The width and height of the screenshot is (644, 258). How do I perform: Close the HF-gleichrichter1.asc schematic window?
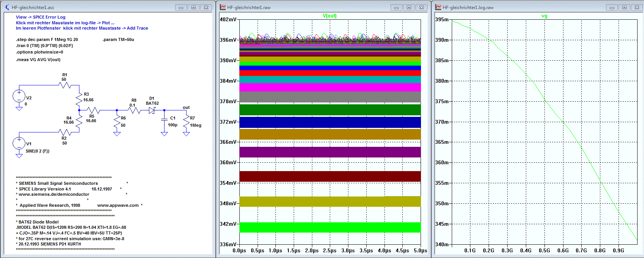[206, 7]
